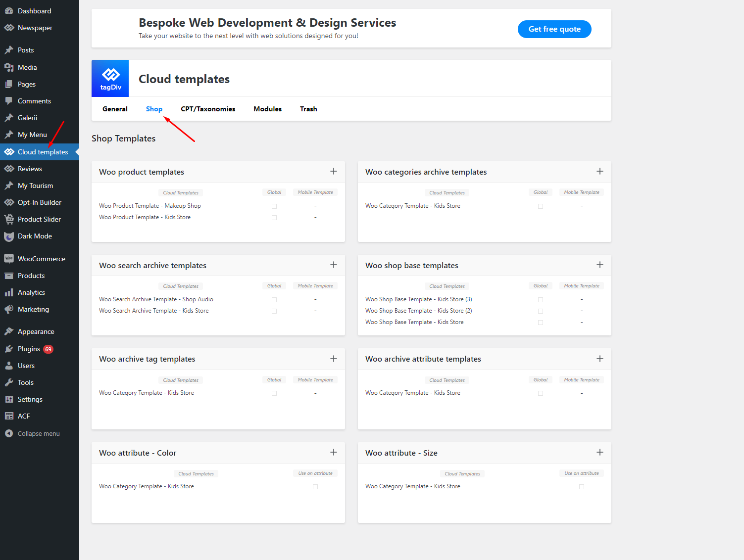Open Woo Search Archive Template - Kids Store
The height and width of the screenshot is (560, 744).
click(x=154, y=311)
